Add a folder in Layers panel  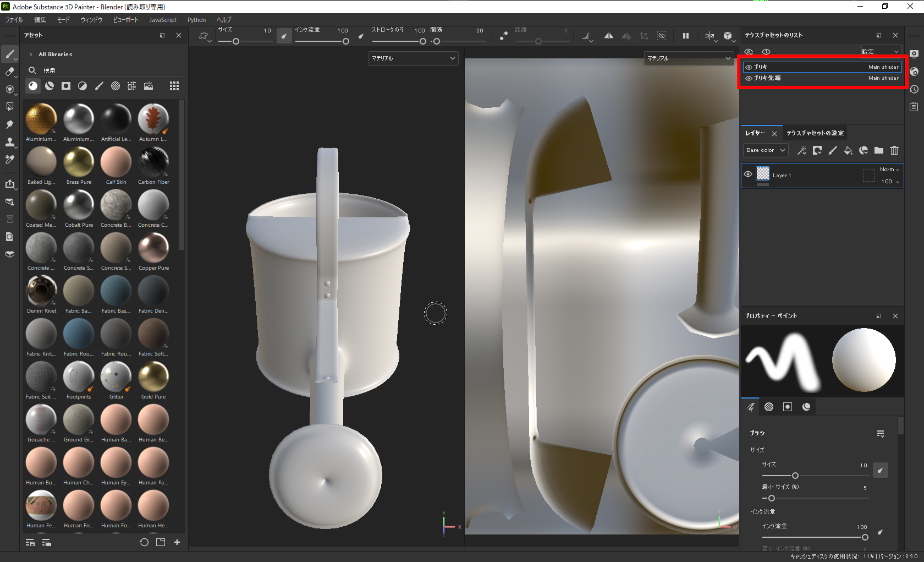879,150
